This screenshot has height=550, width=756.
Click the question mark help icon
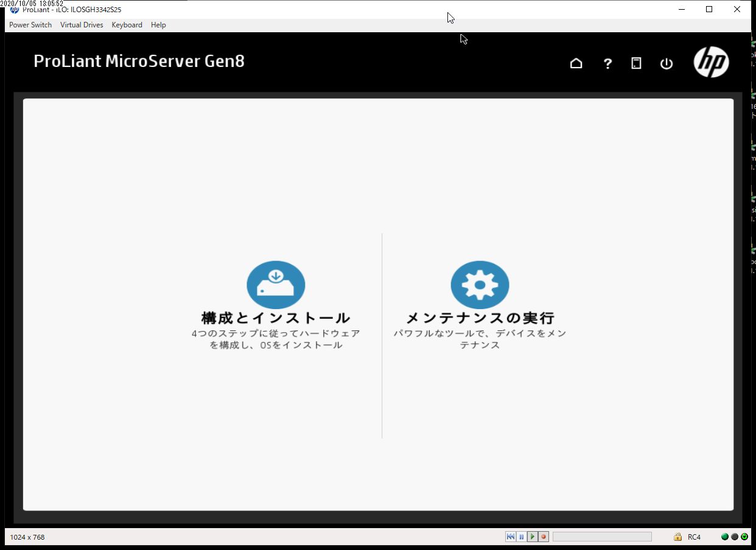(x=607, y=63)
